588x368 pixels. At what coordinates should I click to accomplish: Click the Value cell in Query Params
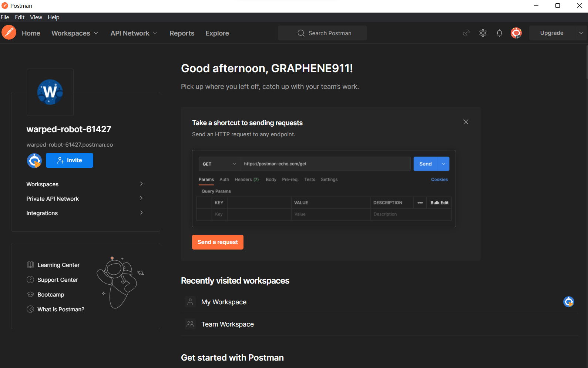[330, 214]
